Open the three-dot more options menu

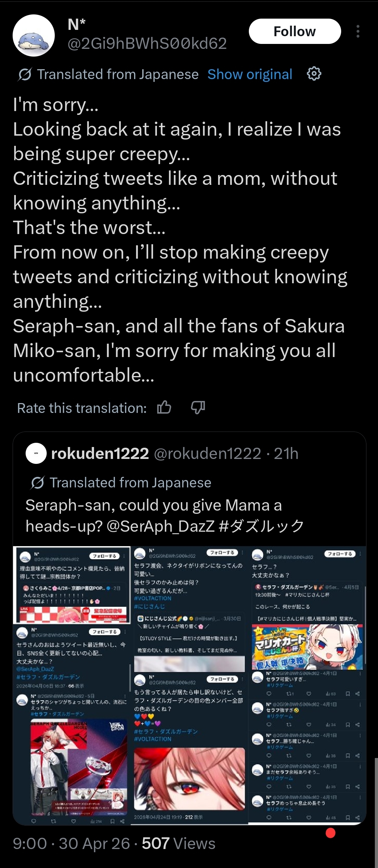[x=358, y=31]
